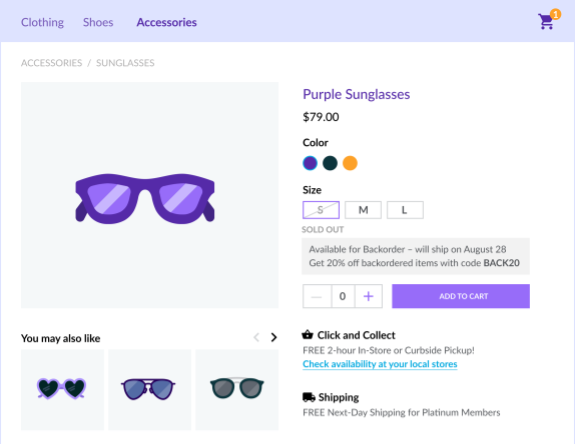Image resolution: width=575 pixels, height=444 pixels.
Task: Open the heart-shaped sunglasses thumbnail
Action: (x=62, y=389)
